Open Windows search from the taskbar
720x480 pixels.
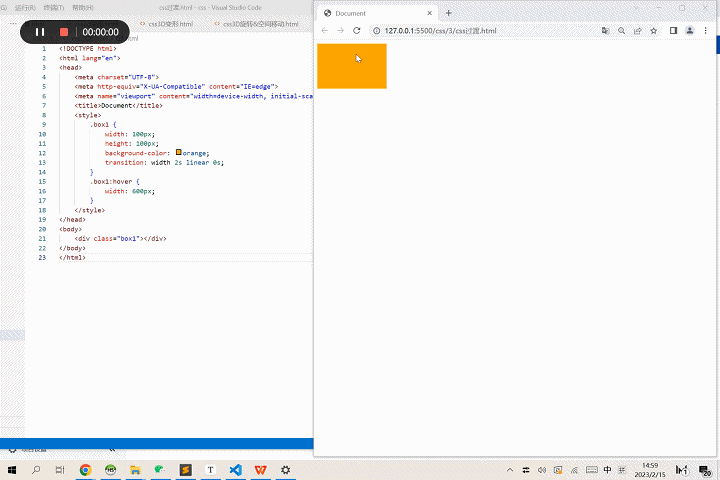pos(36,470)
